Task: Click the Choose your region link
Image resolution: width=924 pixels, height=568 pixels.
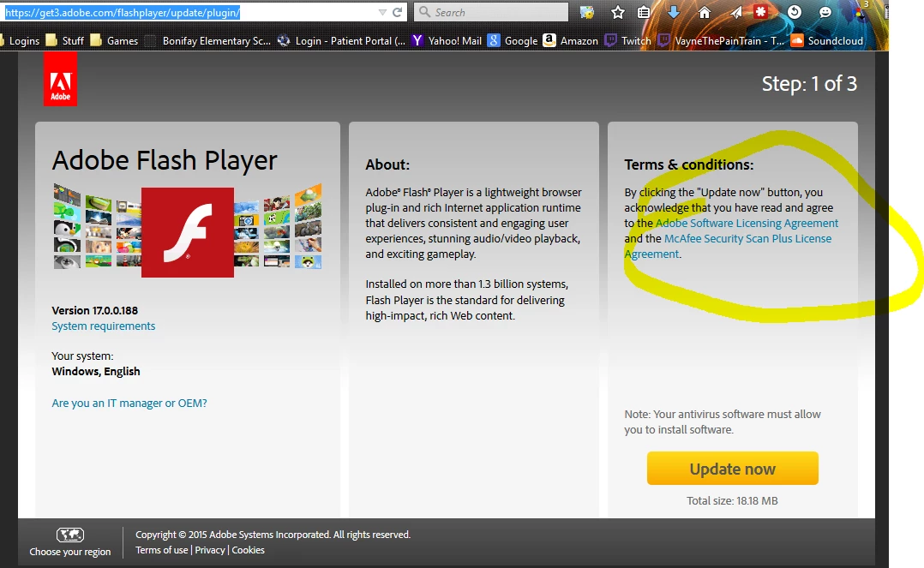Action: tap(70, 552)
